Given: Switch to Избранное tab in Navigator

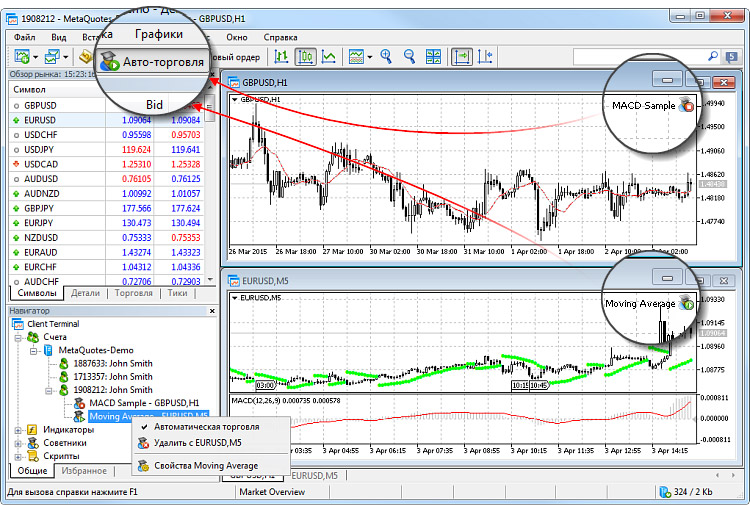Looking at the screenshot, I should pos(84,471).
